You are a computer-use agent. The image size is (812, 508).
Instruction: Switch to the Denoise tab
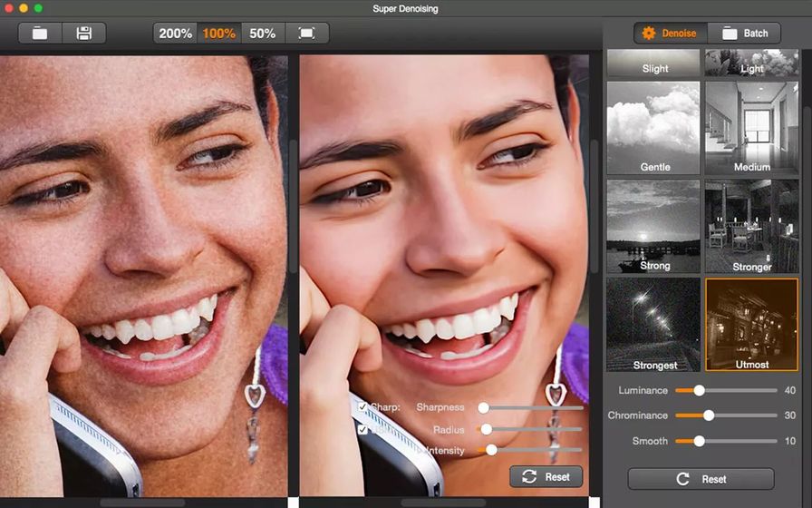[x=671, y=34]
